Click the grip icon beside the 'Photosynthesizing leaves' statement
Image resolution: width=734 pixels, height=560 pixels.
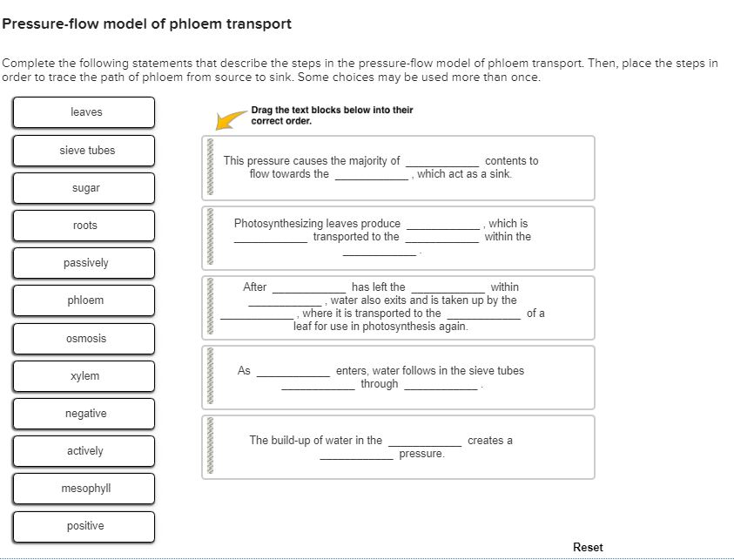click(x=209, y=238)
